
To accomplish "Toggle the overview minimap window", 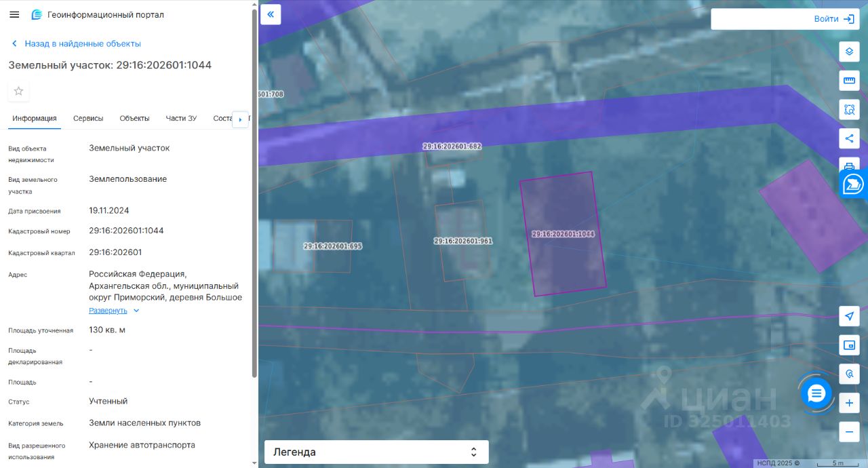I will pyautogui.click(x=849, y=345).
